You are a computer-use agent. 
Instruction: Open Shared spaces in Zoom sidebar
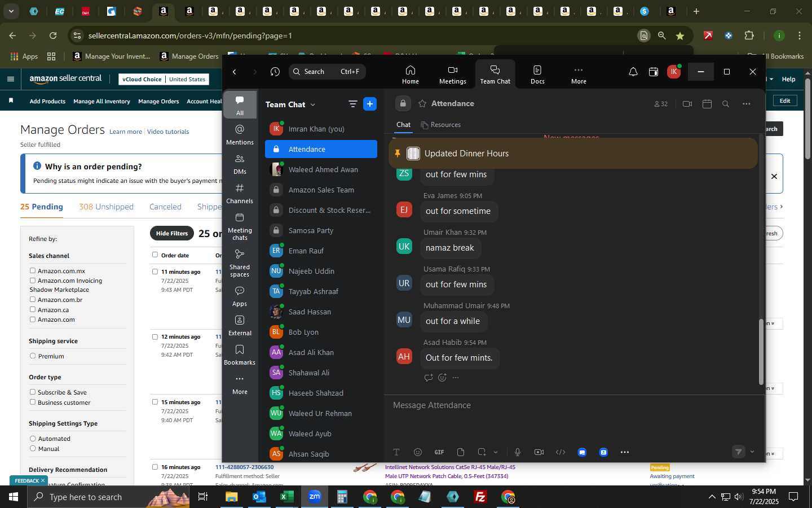[240, 262]
